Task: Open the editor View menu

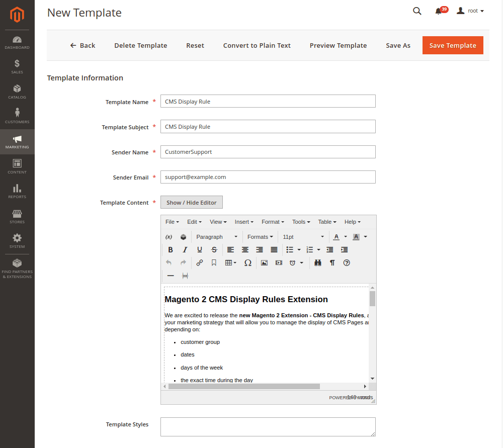Action: click(x=218, y=222)
